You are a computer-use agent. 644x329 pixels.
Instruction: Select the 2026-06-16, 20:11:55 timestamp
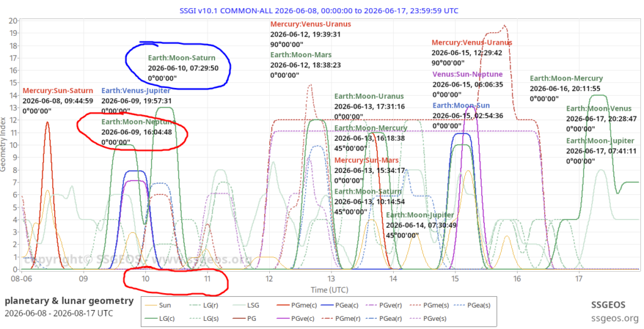pyautogui.click(x=565, y=88)
